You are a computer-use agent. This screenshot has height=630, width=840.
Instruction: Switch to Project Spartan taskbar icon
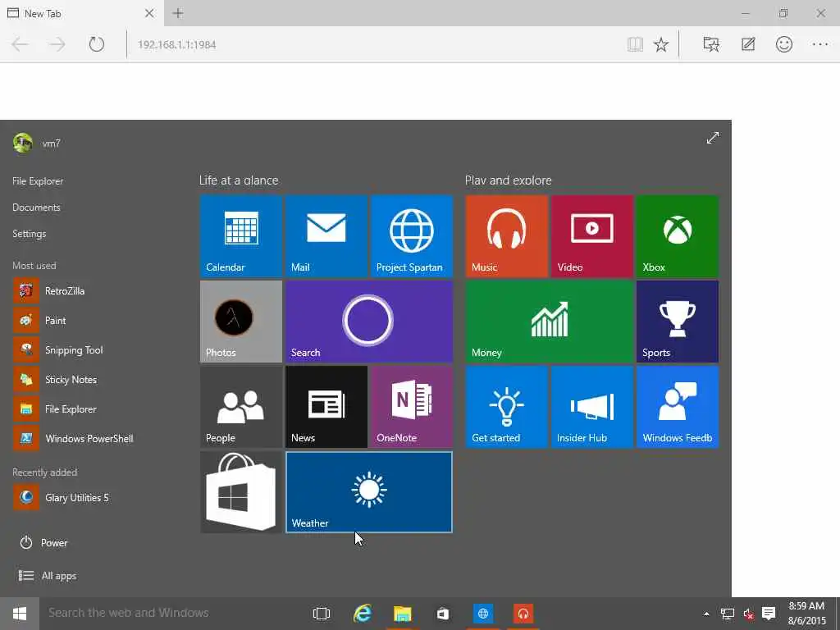(x=482, y=614)
